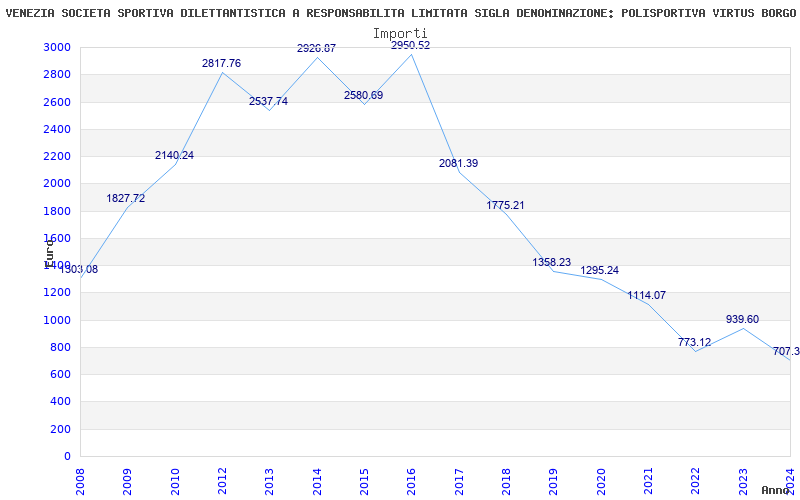
Task: Click the chart title Importi
Action: click(400, 34)
